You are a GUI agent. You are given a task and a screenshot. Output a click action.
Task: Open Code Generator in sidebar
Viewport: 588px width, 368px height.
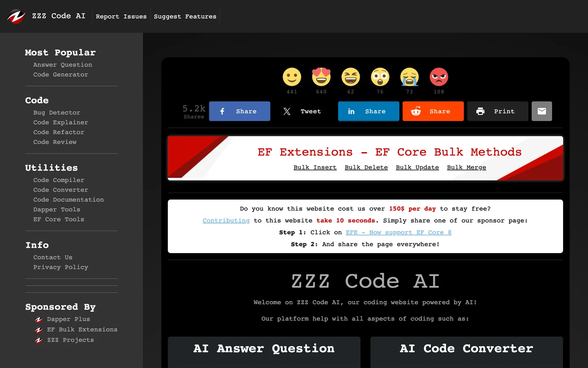point(61,74)
